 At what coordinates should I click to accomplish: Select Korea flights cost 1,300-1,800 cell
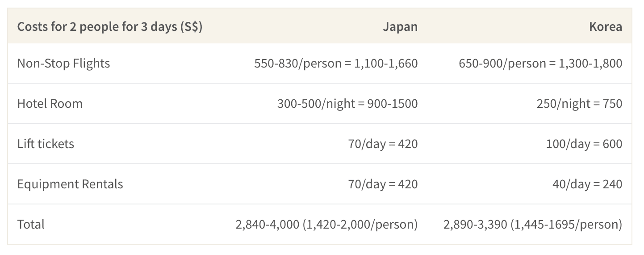540,63
